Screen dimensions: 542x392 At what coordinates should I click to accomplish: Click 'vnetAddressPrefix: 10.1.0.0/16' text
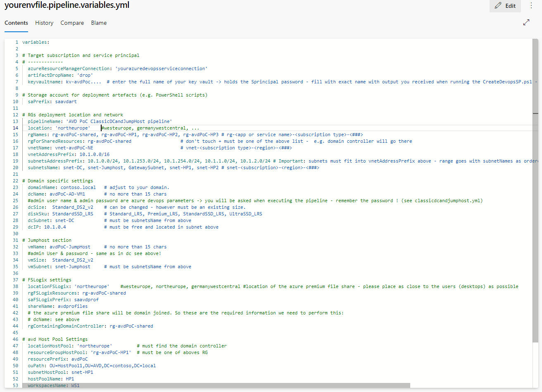click(x=69, y=154)
